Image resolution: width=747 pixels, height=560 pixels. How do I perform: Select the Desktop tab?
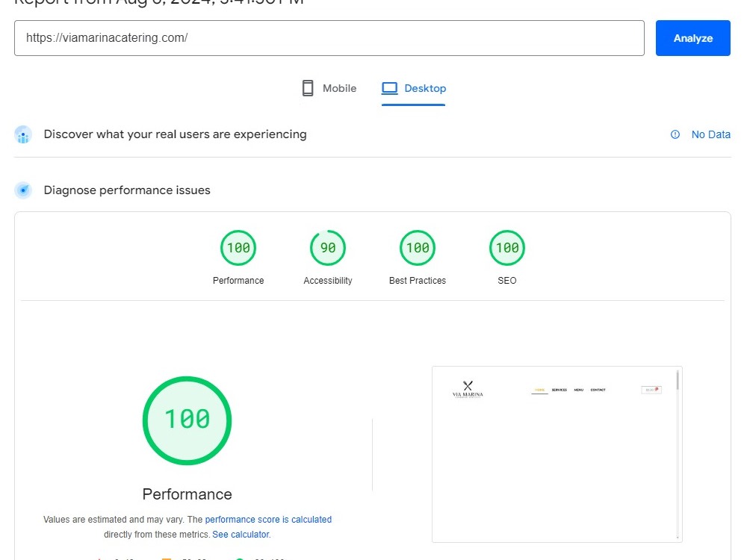coord(414,89)
